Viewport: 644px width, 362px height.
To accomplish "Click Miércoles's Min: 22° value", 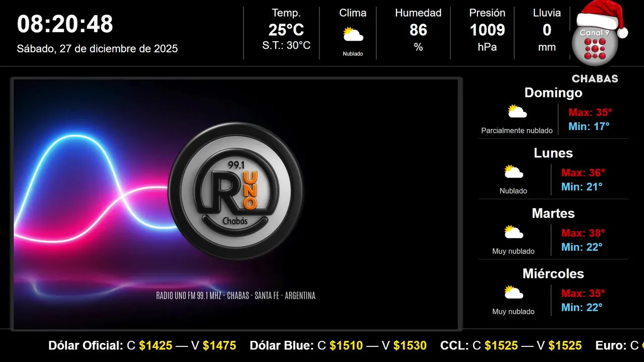I will [582, 307].
